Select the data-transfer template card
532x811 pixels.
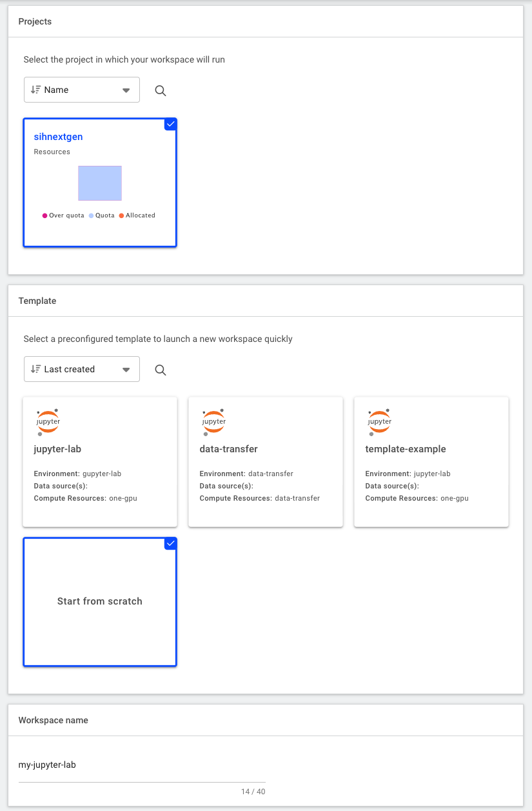265,462
